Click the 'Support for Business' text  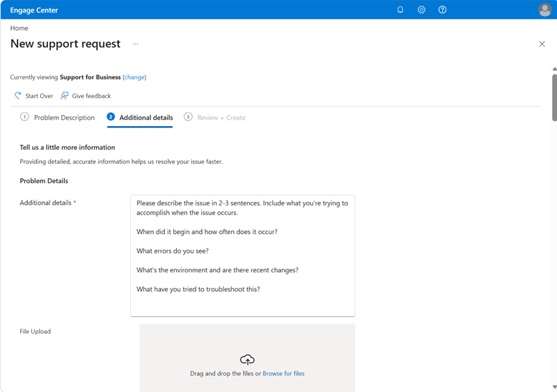(91, 77)
